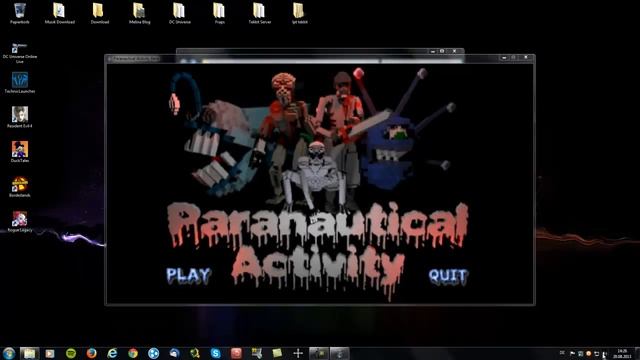
Task: Launch the Technic Launcher shortcut
Action: tap(20, 82)
